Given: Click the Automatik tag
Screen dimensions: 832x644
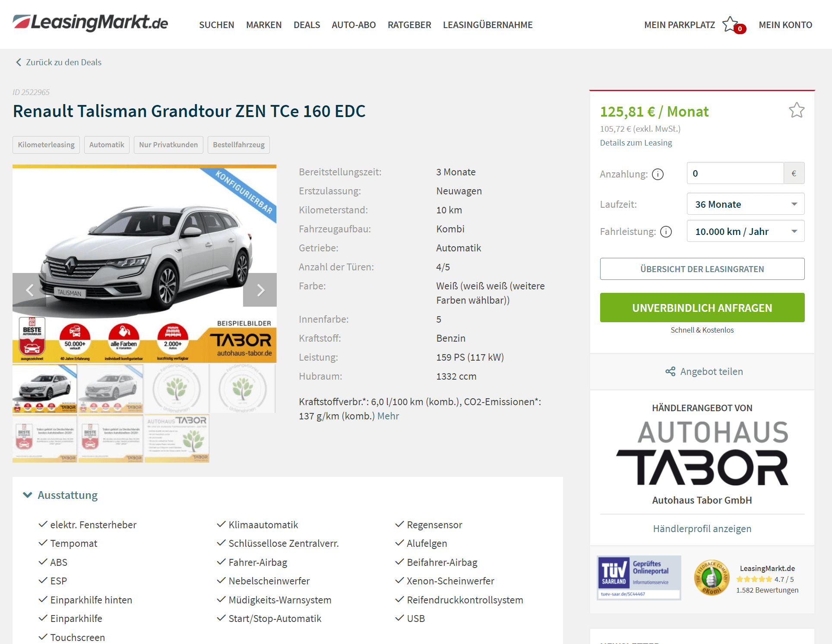Looking at the screenshot, I should [107, 145].
